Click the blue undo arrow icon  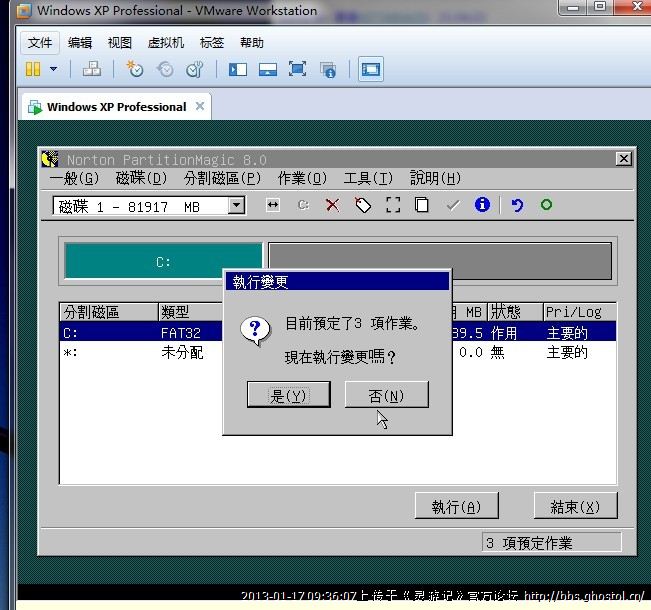tap(517, 205)
